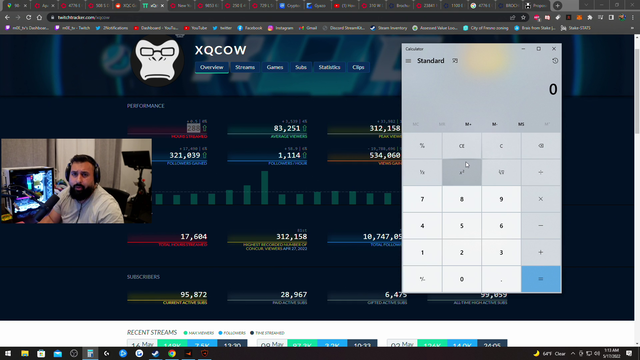640x360 pixels.
Task: Click digit 2 on Calculator
Action: 462,252
